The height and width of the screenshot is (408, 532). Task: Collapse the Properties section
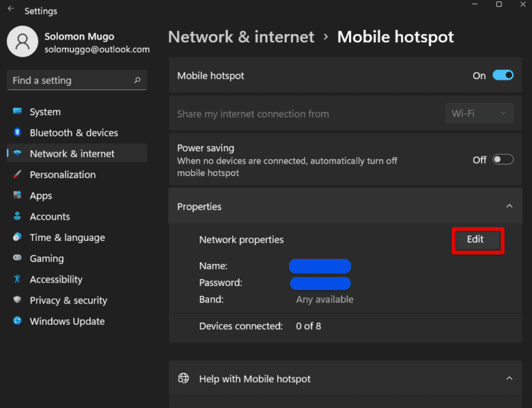click(509, 206)
